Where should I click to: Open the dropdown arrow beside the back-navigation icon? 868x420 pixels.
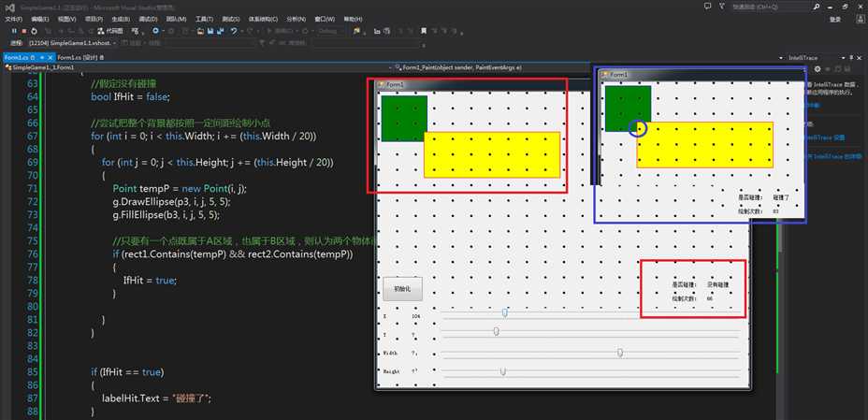[x=164, y=31]
